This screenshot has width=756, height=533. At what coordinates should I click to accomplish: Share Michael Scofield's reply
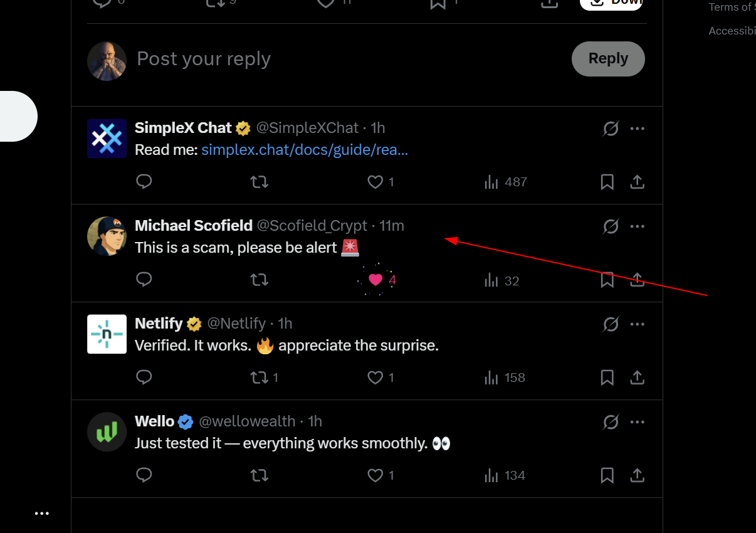click(637, 280)
